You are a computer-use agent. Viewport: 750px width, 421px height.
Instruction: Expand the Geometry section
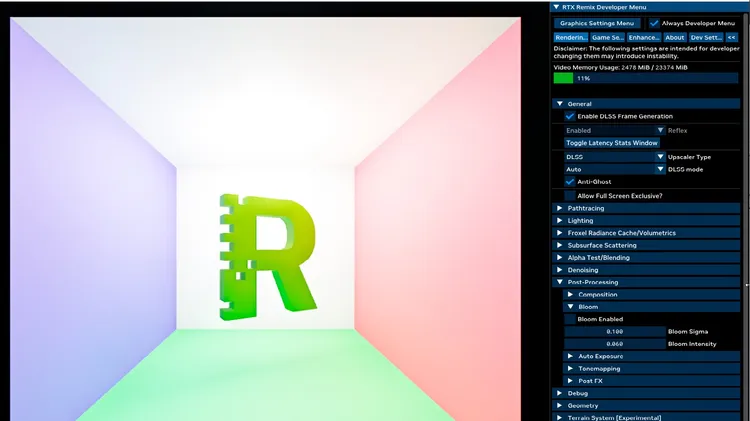648,406
